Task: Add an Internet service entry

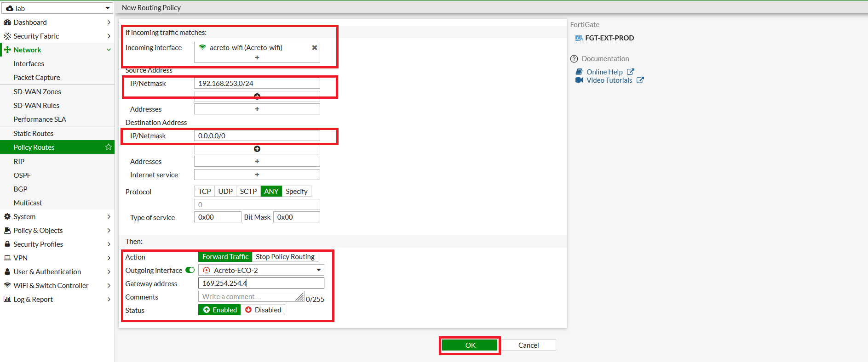Action: tap(257, 175)
